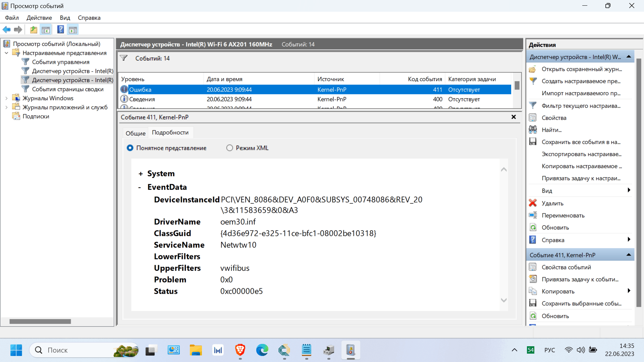Click the red X Удалить icon
The image size is (644, 362).
tap(533, 203)
